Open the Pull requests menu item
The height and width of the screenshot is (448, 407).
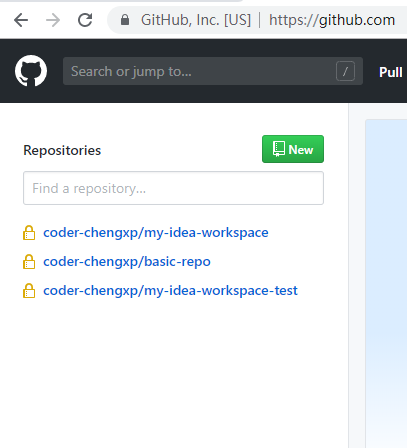coord(391,72)
